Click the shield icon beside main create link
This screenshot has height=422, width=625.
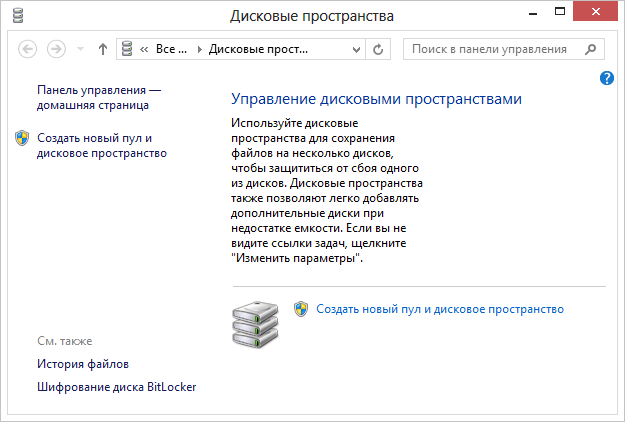coord(301,309)
